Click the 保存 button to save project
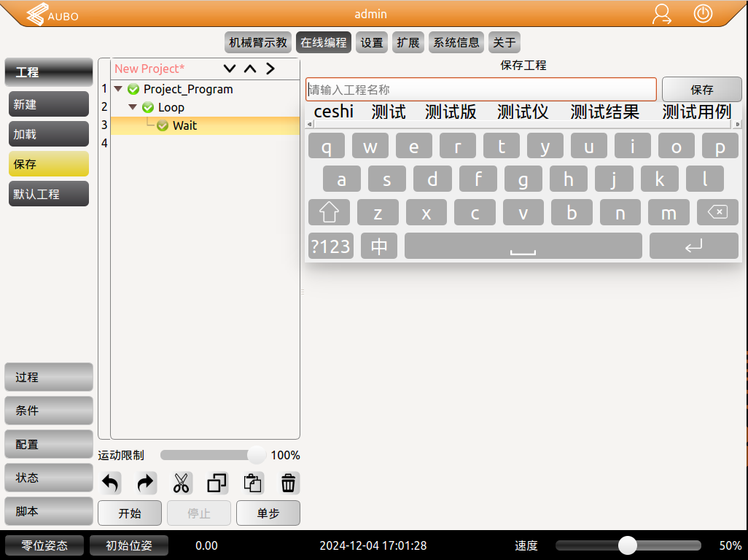The image size is (748, 560). point(702,89)
